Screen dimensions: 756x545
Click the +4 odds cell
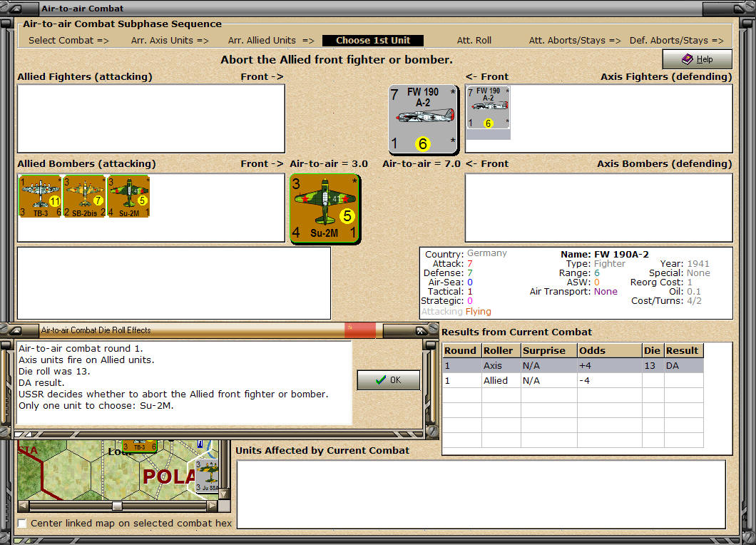(609, 365)
